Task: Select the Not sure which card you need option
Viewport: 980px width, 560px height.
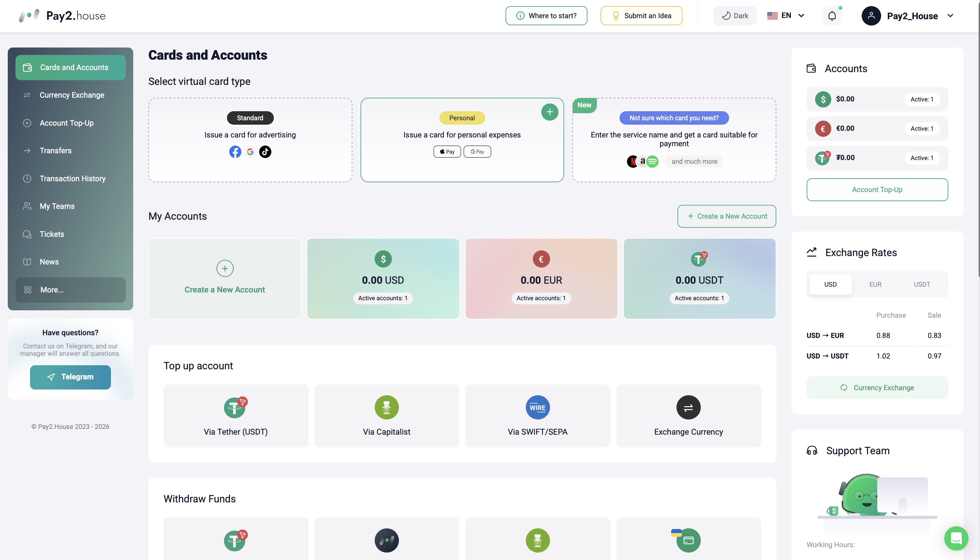Action: pos(674,140)
